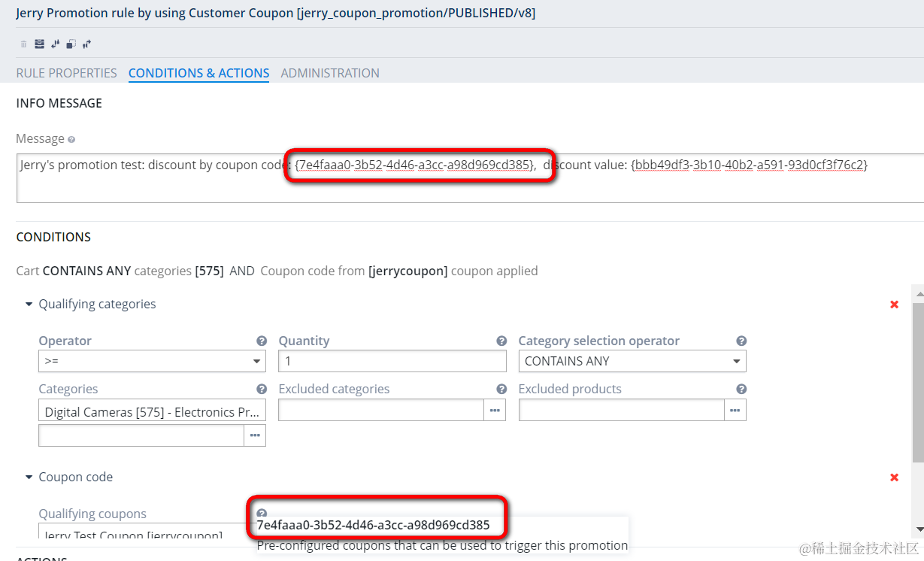Remove the Qualifying categories condition via red X
This screenshot has width=924, height=561.
click(894, 305)
